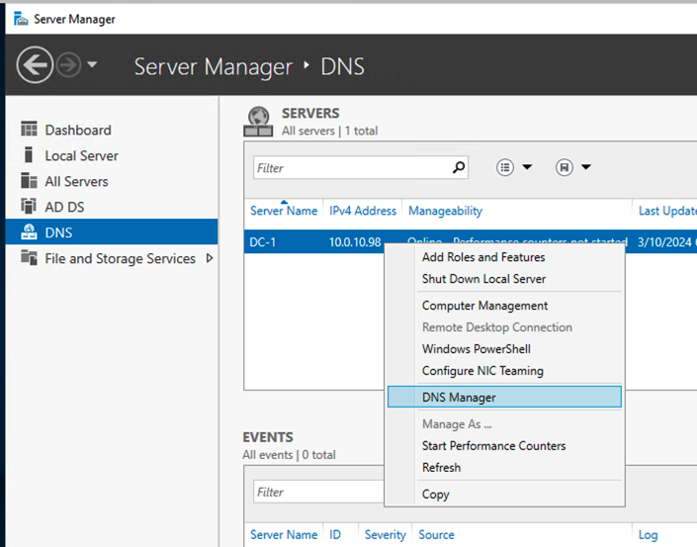Click the back navigation arrow button
Image resolution: width=697 pixels, height=547 pixels.
click(35, 66)
